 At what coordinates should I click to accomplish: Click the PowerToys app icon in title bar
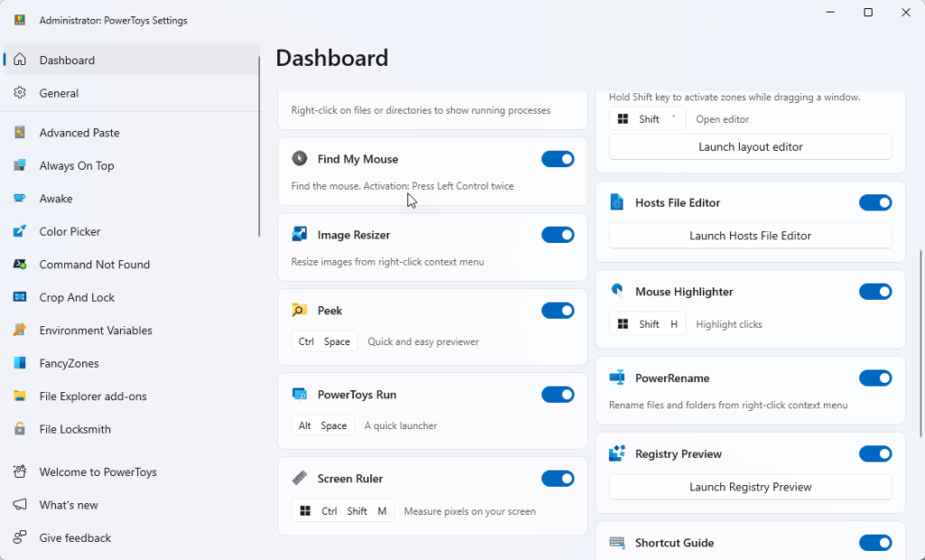click(20, 20)
